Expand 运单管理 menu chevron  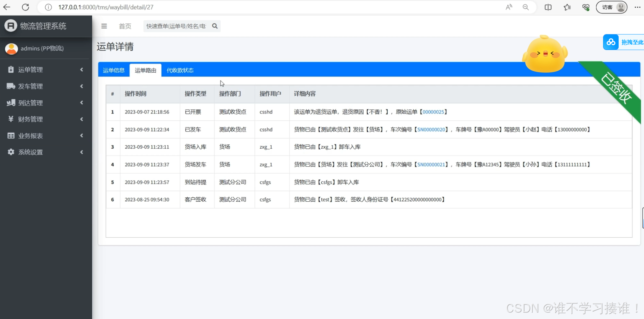pos(82,69)
